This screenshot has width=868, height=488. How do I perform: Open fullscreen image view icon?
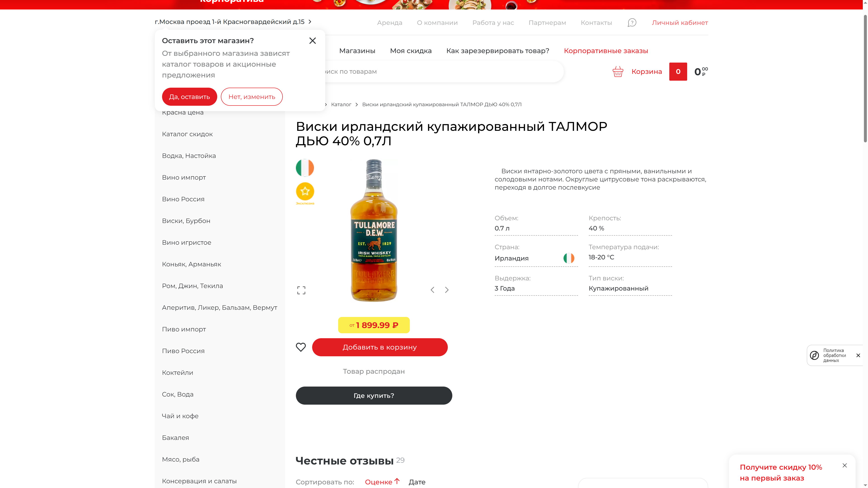301,290
